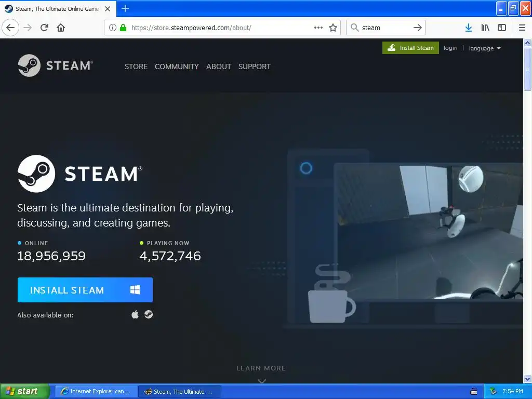Click the online count 18,956,959
This screenshot has height=399, width=532.
[51, 256]
